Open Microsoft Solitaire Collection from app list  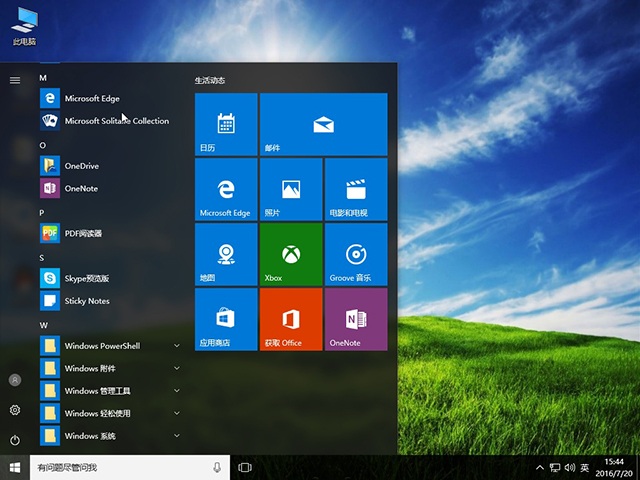pyautogui.click(x=116, y=121)
